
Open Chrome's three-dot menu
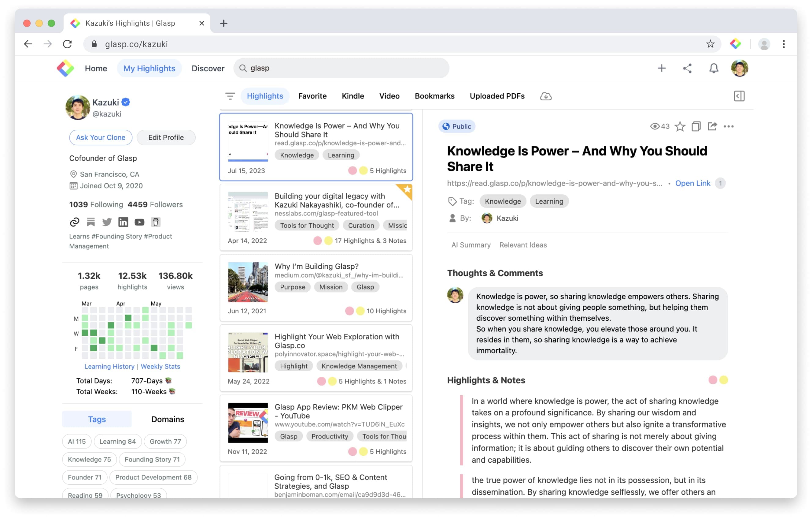coord(783,44)
